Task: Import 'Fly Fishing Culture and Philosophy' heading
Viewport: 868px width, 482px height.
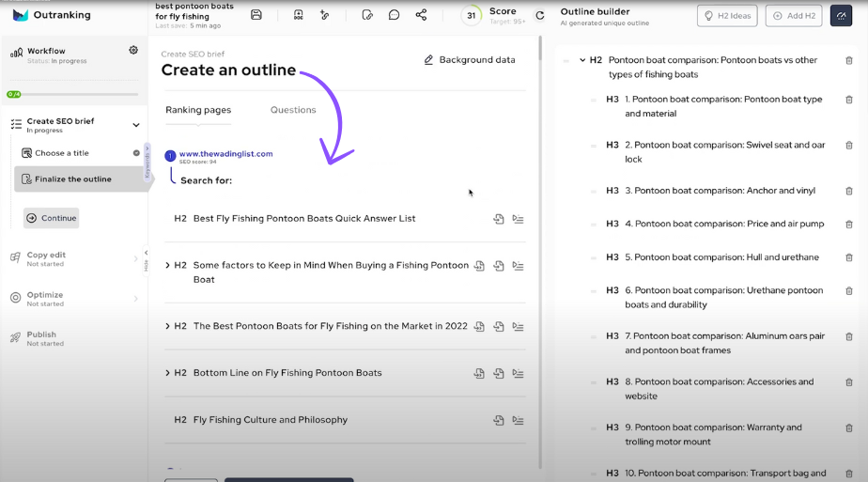Action: pos(499,421)
